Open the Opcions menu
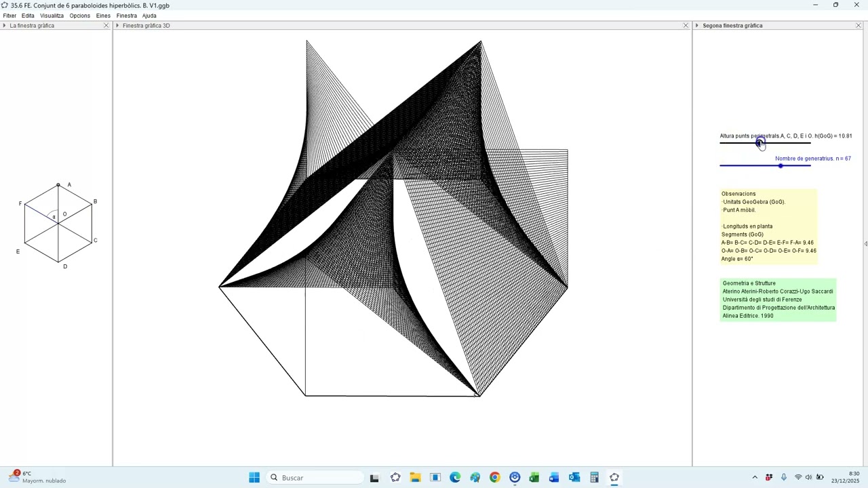Viewport: 868px width, 488px height. pyautogui.click(x=79, y=16)
